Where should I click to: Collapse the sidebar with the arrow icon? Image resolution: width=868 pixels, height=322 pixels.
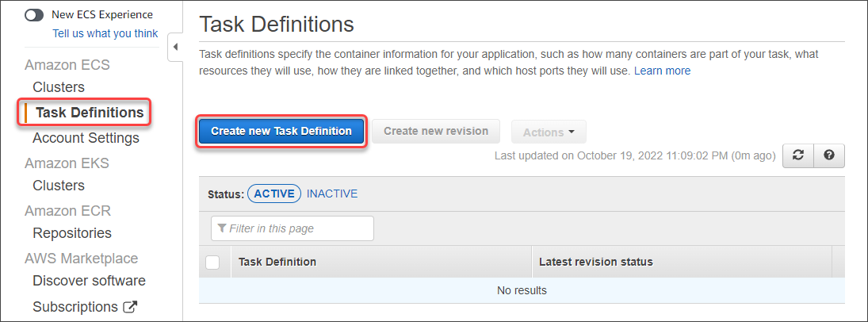175,47
